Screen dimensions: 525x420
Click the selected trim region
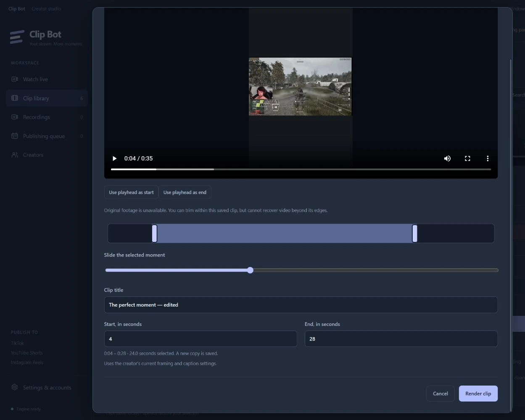[285, 233]
